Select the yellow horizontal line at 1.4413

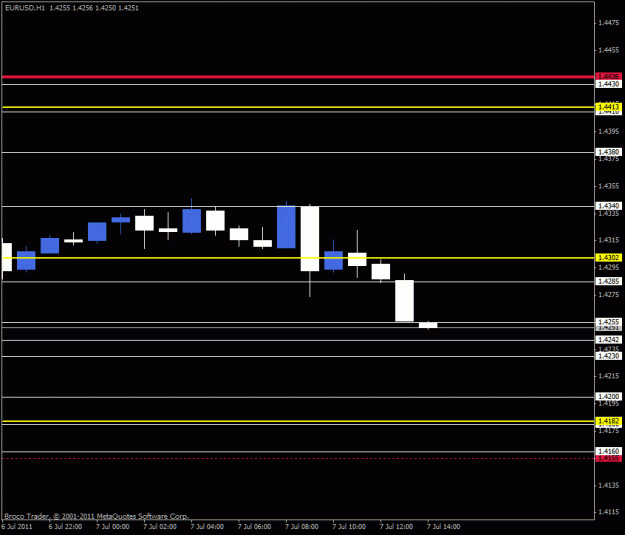click(x=298, y=107)
